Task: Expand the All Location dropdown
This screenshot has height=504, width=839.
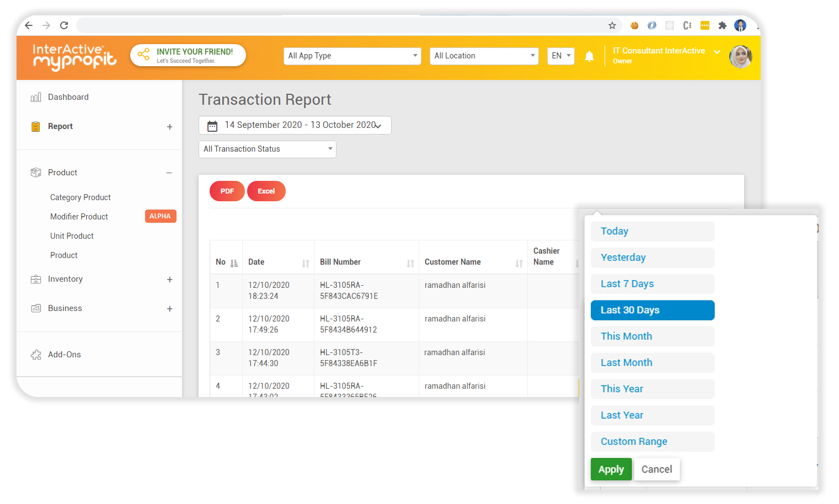Action: (484, 56)
